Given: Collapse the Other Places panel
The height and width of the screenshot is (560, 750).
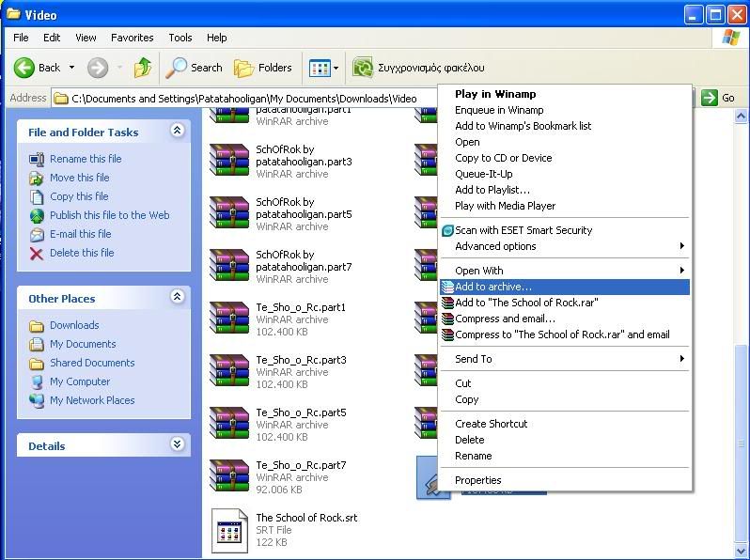Looking at the screenshot, I should (177, 297).
